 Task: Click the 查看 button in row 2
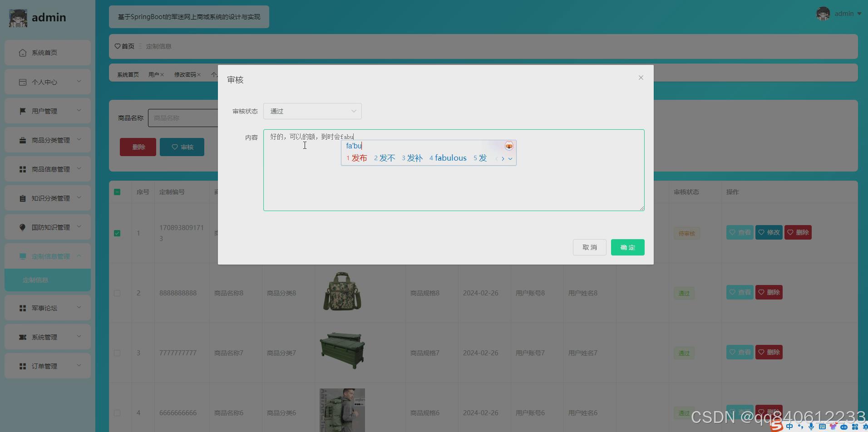coord(740,292)
